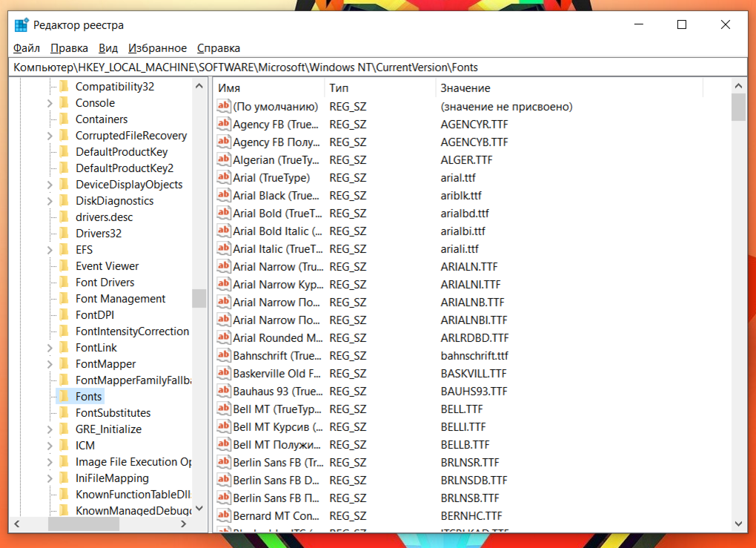
Task: Click the ab icon beside Arial Black
Action: [x=223, y=195]
